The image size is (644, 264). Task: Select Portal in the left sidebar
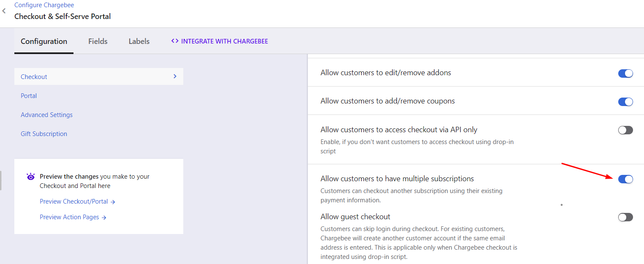pyautogui.click(x=29, y=96)
